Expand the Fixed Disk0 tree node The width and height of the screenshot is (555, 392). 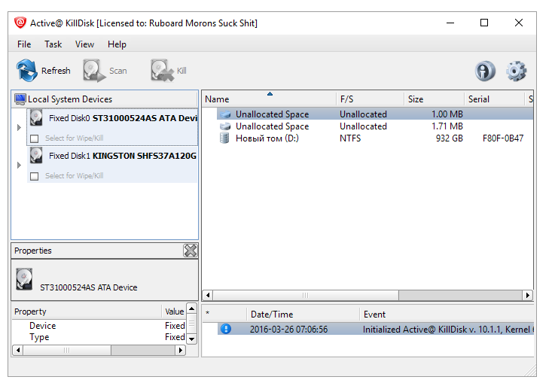coord(19,127)
